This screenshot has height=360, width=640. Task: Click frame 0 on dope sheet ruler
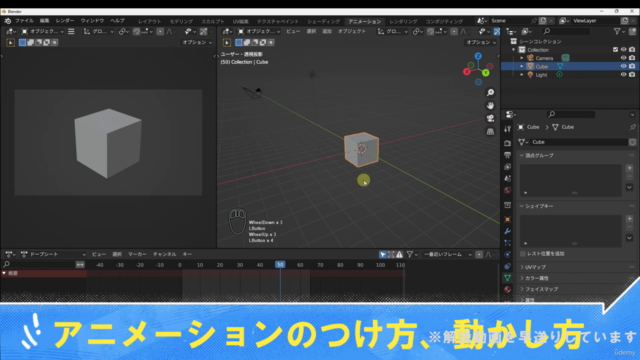pyautogui.click(x=180, y=265)
